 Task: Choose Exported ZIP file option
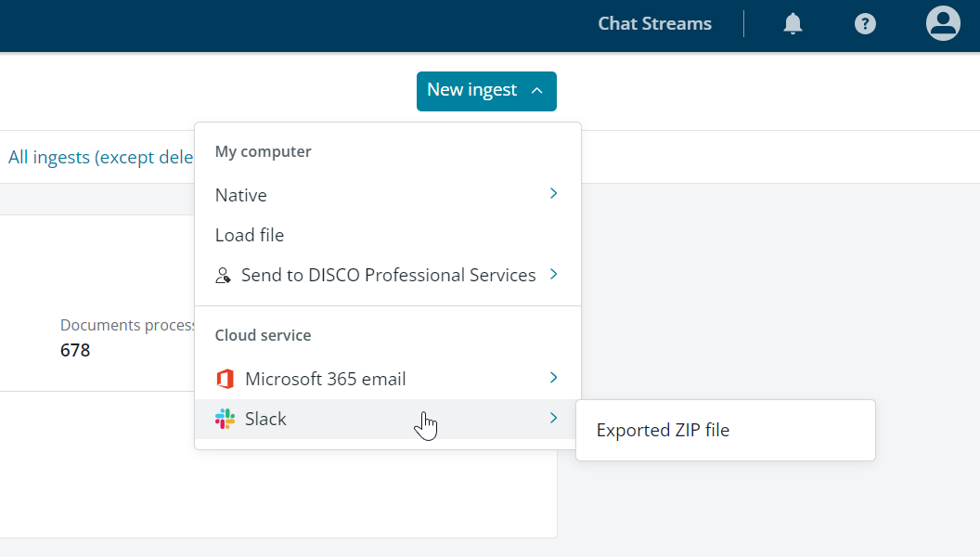tap(662, 430)
